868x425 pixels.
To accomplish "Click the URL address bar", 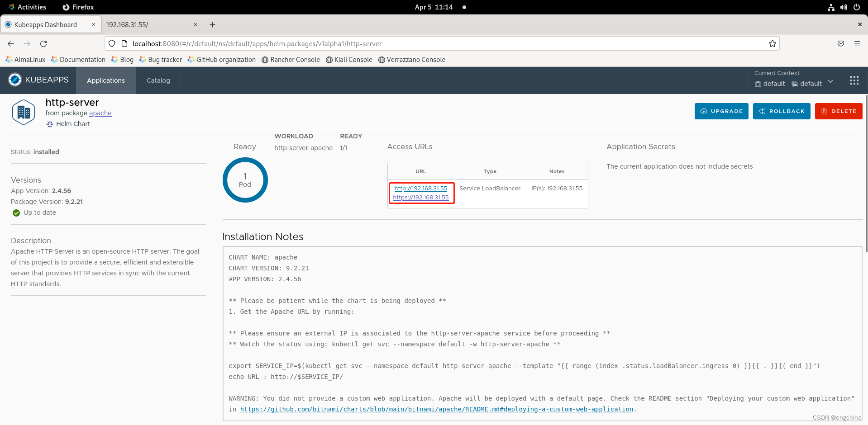I will pyautogui.click(x=442, y=44).
